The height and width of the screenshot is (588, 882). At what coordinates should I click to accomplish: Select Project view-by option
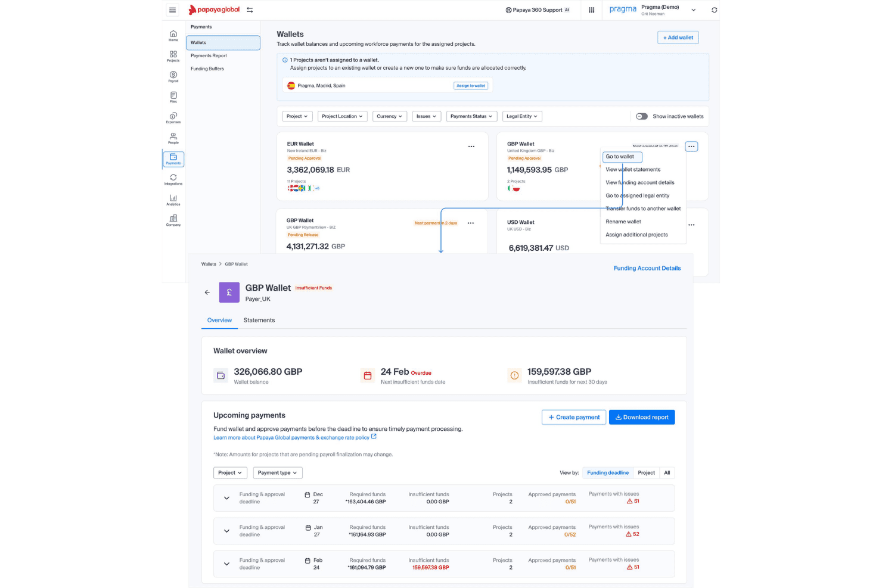(646, 473)
